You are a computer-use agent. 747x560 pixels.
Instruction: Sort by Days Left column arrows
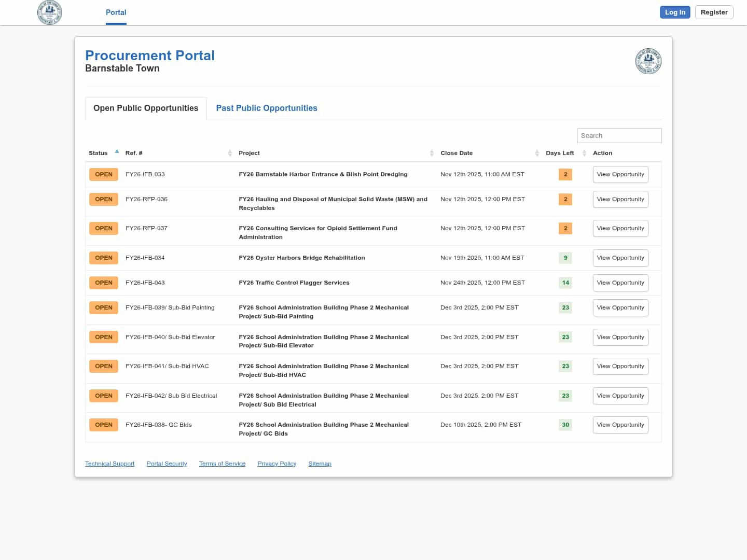tap(584, 153)
